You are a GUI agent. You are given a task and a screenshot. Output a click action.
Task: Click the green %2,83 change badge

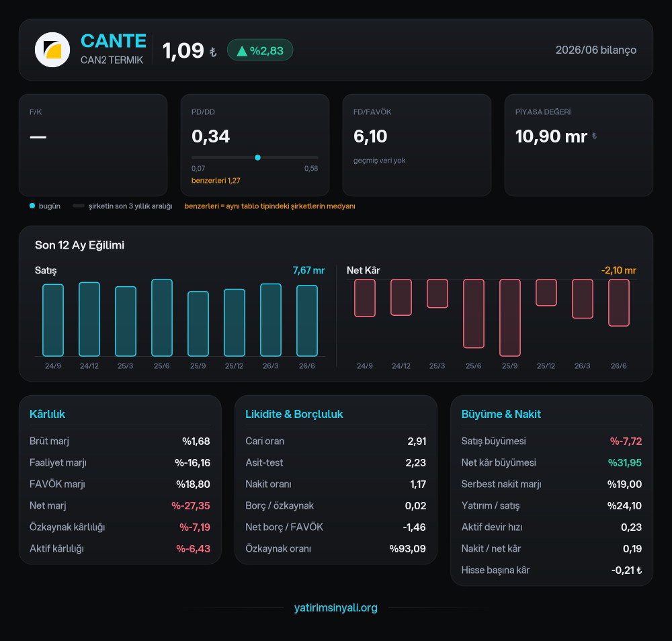click(260, 50)
